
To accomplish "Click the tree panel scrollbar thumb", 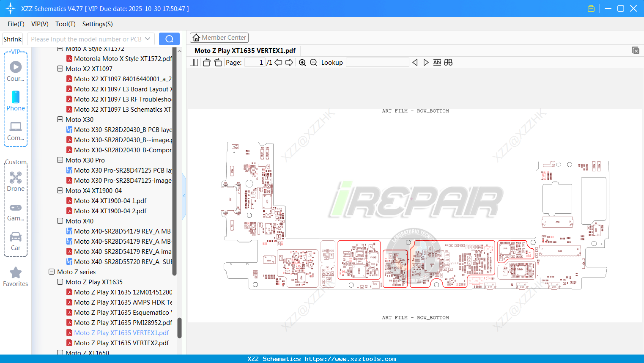I will click(179, 328).
